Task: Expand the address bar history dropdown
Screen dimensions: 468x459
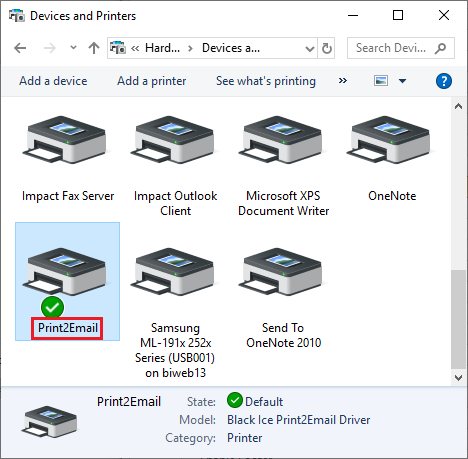Action: [310, 49]
